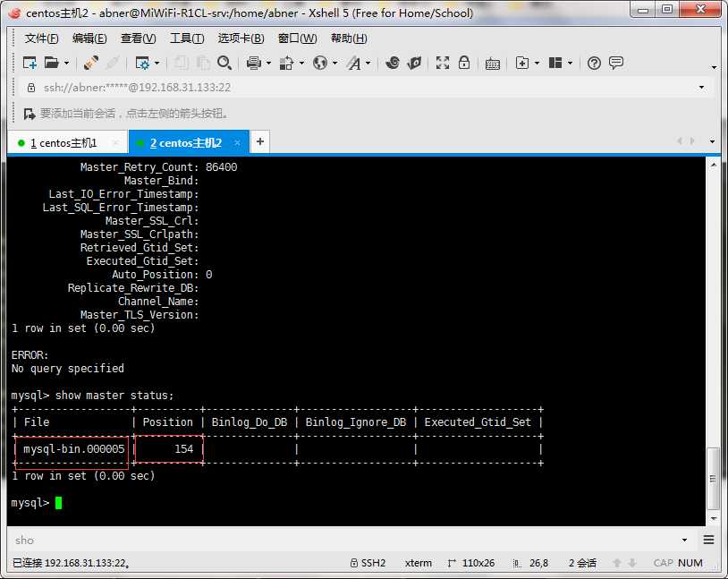The image size is (728, 579).
Task: Click the globe encoding icon
Action: 320,63
